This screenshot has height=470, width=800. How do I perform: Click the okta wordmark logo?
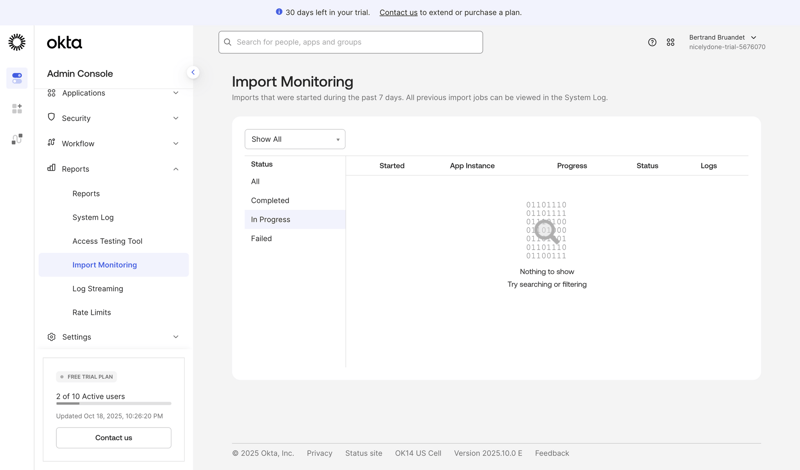tap(64, 42)
